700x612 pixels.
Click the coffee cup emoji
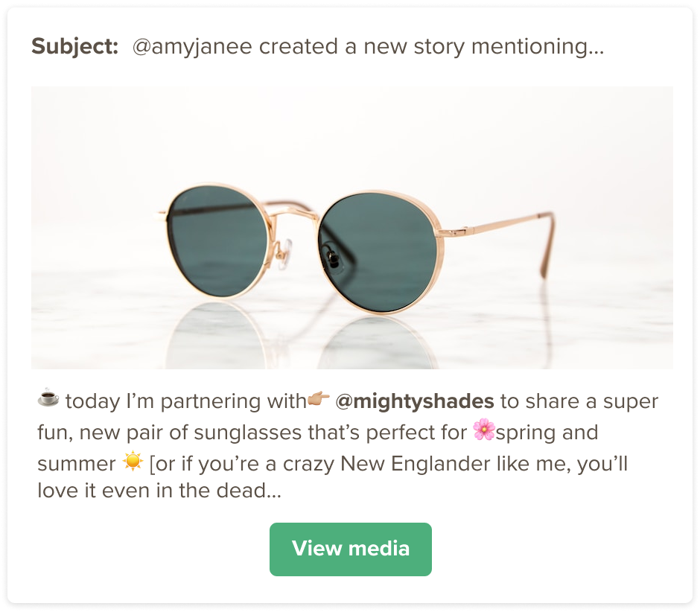(48, 399)
